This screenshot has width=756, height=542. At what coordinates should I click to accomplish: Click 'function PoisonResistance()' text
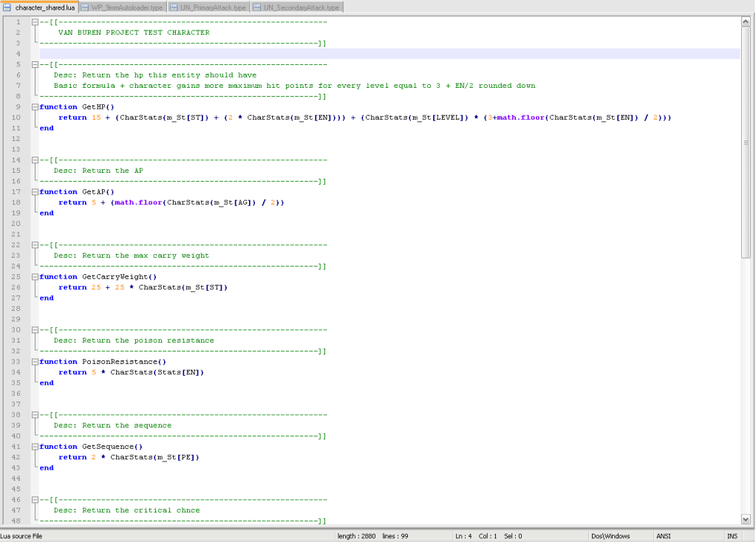tap(103, 361)
